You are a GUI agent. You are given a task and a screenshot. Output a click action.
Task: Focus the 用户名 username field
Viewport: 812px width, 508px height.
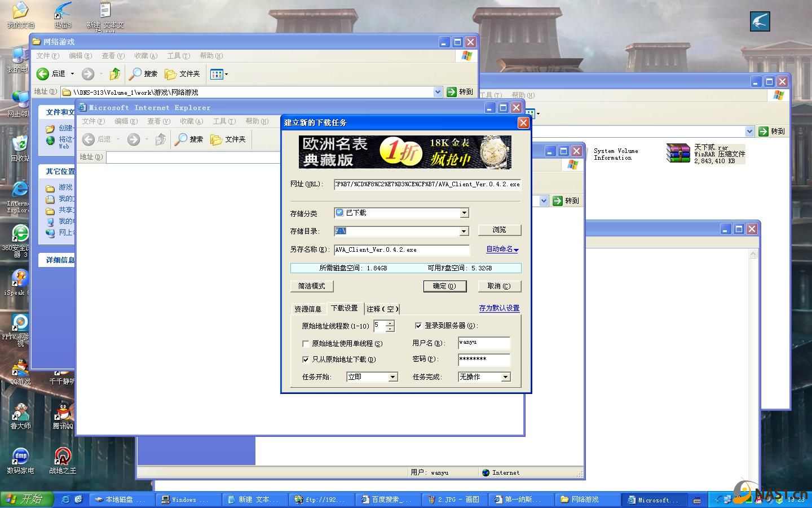coord(484,343)
